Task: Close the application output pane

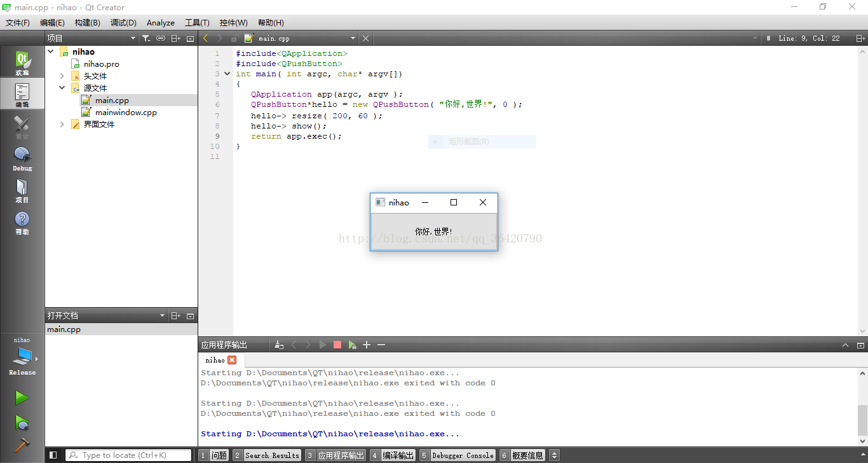Action: click(x=860, y=345)
